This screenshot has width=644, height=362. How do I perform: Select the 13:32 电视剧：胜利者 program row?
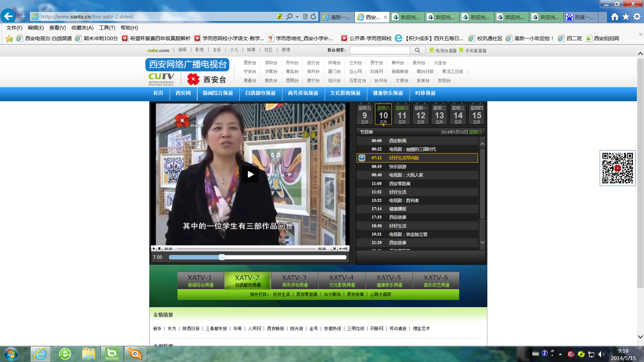[x=417, y=200]
